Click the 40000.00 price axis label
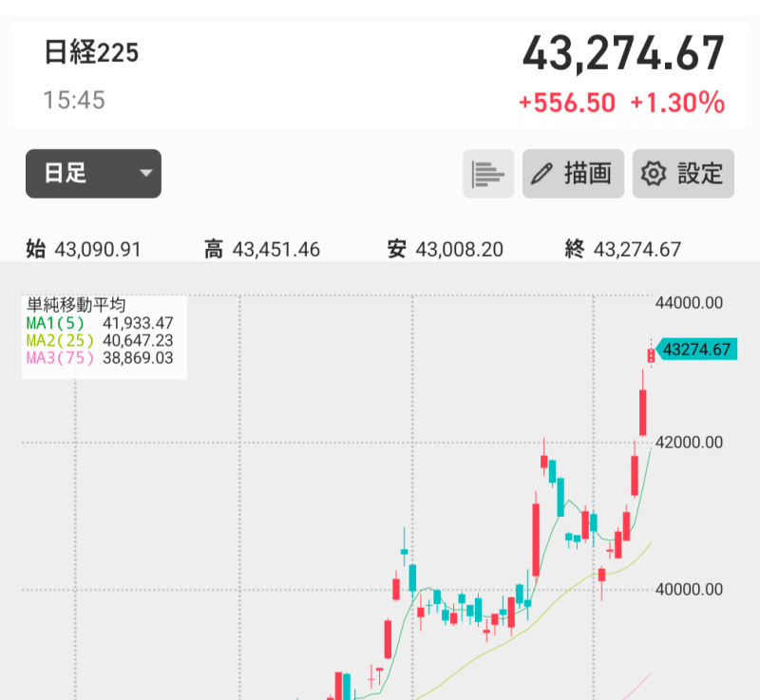760x700 pixels. [x=690, y=589]
